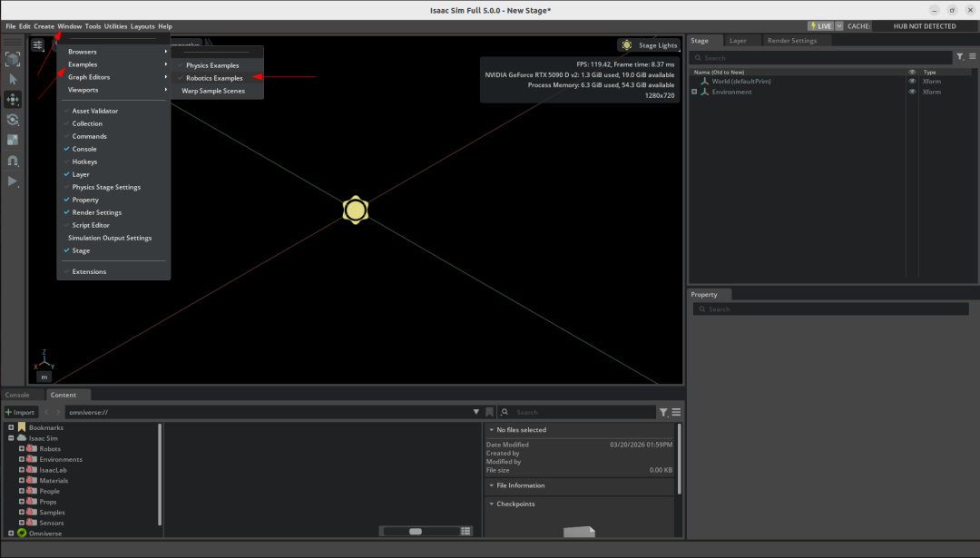
Task: Click the LIVE lightning button
Action: (820, 26)
